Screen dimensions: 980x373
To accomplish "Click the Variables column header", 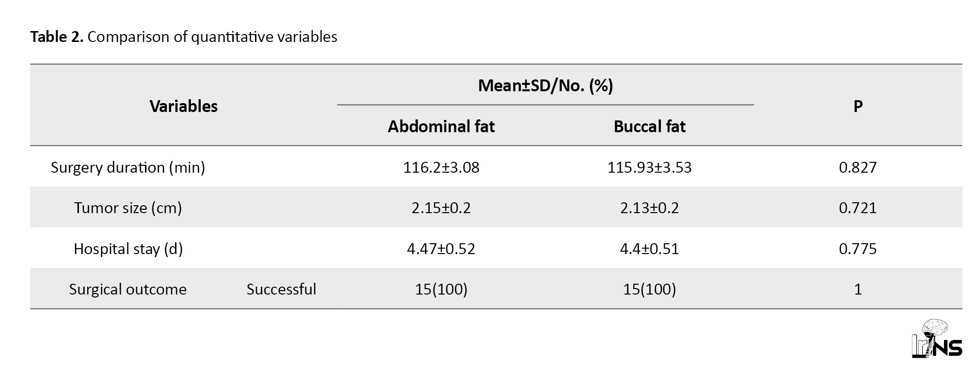I will pos(183,106).
